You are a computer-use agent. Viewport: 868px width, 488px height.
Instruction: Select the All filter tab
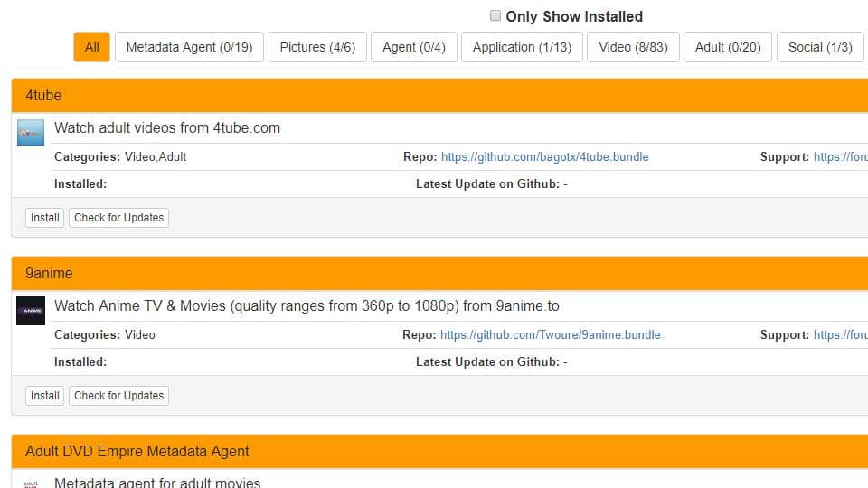(92, 47)
